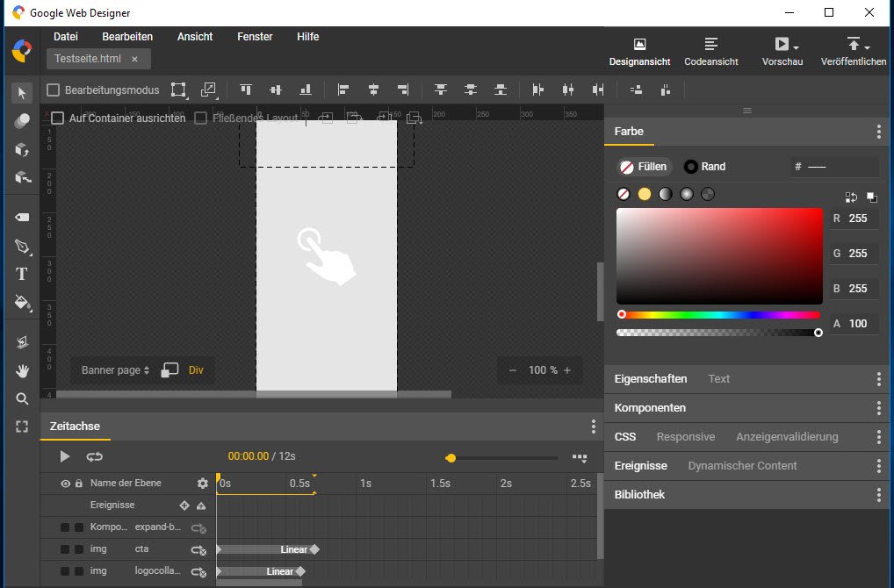Select the Rand stroke button
Image resolution: width=894 pixels, height=588 pixels.
click(x=705, y=167)
